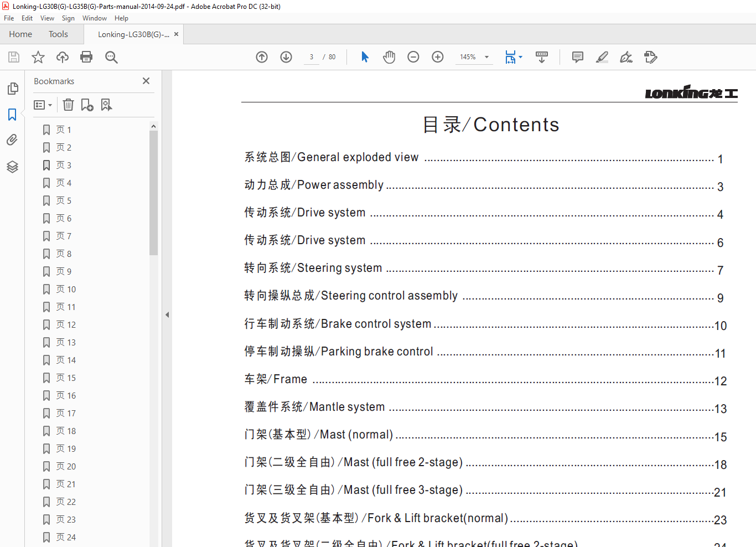Open the layers panel icon
Image resolution: width=756 pixels, height=547 pixels.
[x=12, y=167]
